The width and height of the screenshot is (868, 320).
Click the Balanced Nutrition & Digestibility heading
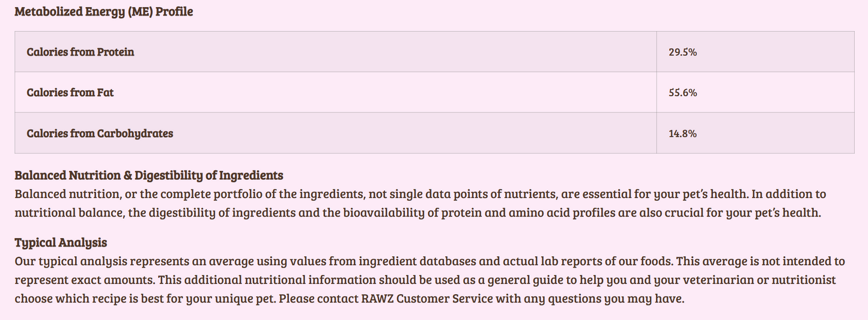pos(148,176)
